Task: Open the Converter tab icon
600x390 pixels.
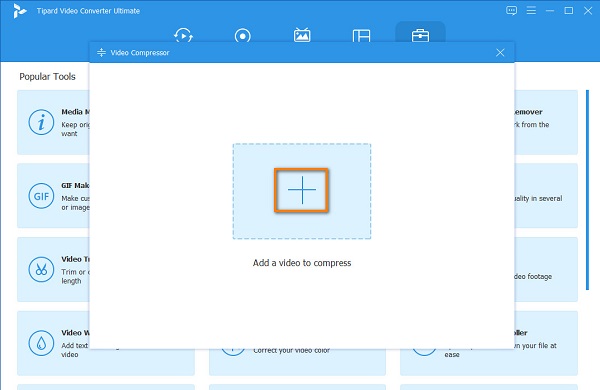Action: 183,36
